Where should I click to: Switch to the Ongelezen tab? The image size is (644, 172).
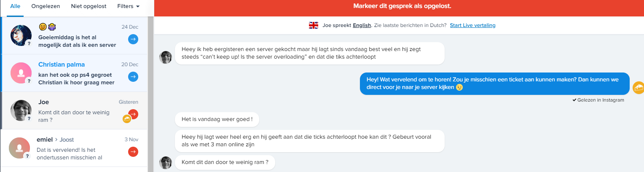pyautogui.click(x=46, y=6)
